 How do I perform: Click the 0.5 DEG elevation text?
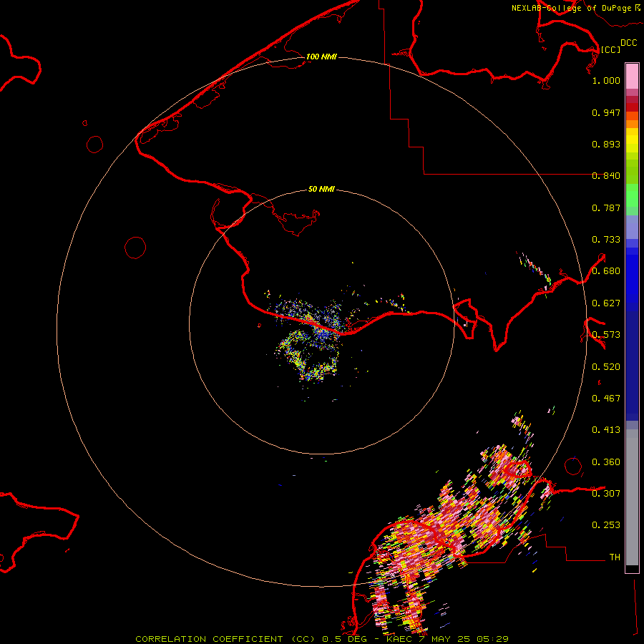pyautogui.click(x=346, y=639)
